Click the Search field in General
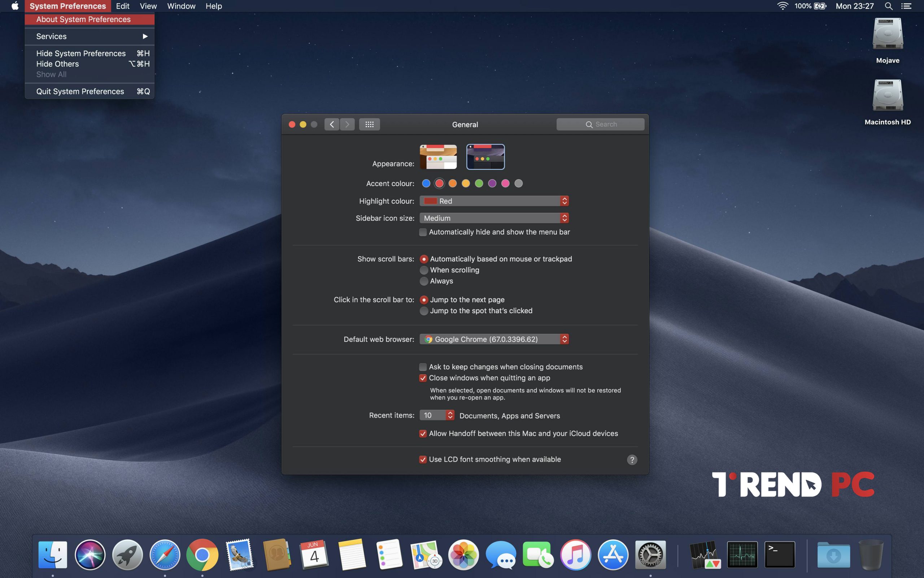This screenshot has height=578, width=924. (600, 124)
